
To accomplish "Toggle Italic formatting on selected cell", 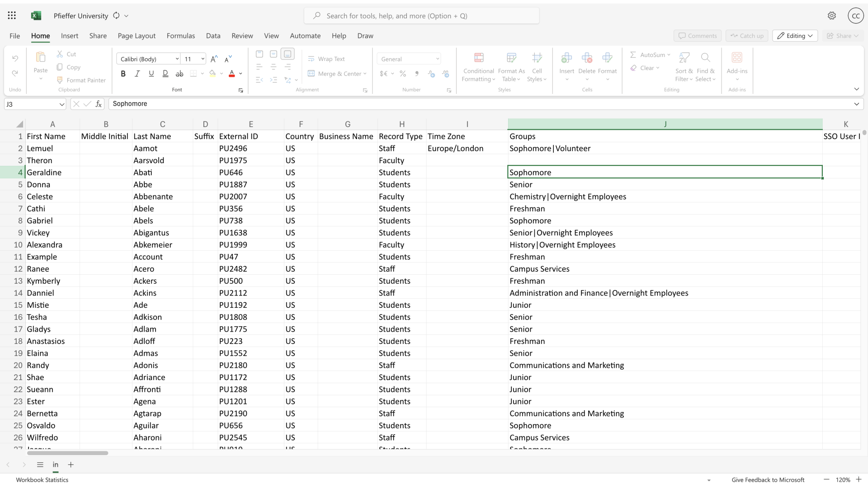I will (137, 73).
